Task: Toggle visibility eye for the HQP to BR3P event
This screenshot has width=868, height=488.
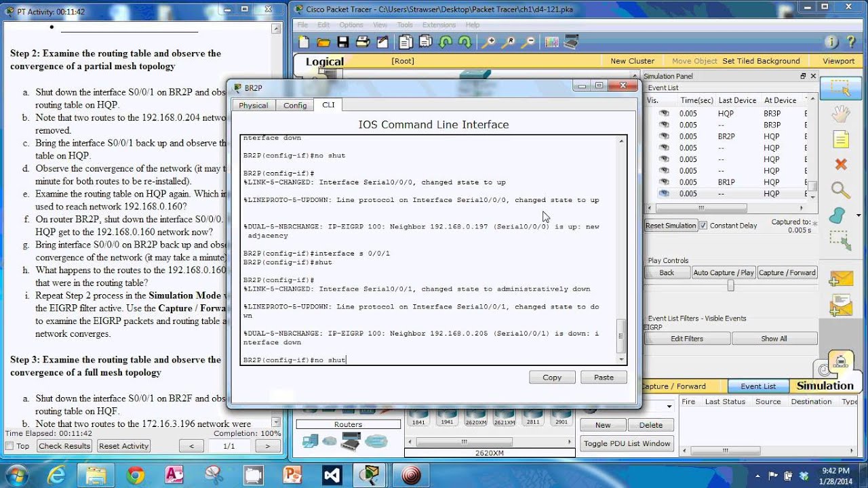Action: [x=664, y=113]
